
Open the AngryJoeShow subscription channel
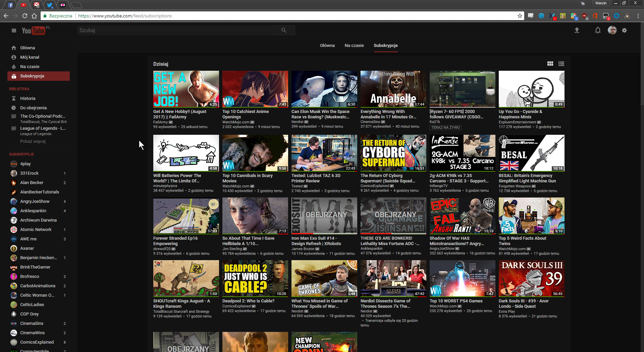35,201
